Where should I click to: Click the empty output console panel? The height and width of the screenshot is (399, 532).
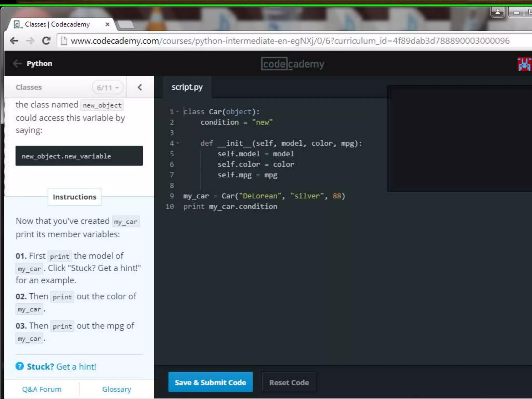point(459,139)
